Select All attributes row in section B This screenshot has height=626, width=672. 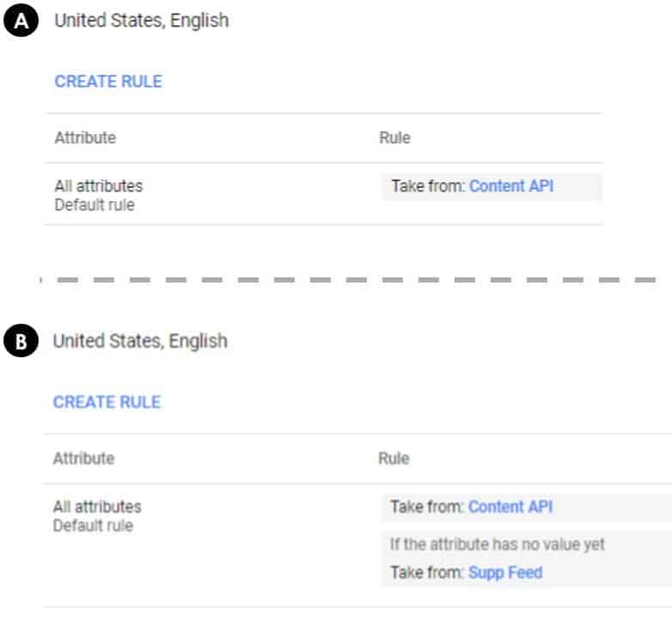(x=357, y=545)
